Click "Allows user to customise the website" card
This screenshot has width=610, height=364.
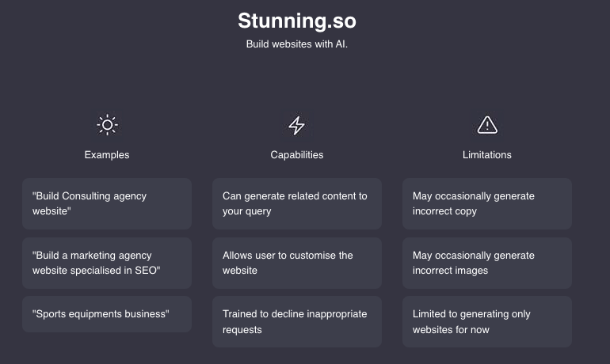pos(297,263)
